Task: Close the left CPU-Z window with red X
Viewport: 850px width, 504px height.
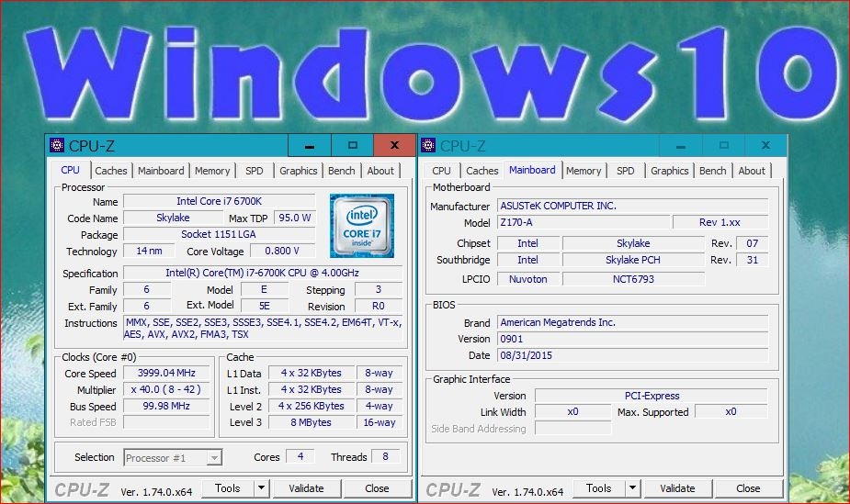Action: (x=394, y=146)
